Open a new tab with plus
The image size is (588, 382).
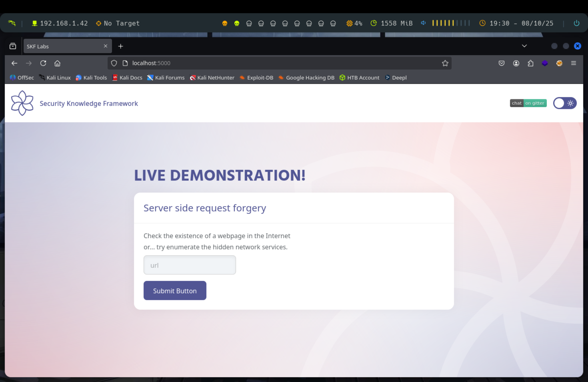tap(121, 46)
